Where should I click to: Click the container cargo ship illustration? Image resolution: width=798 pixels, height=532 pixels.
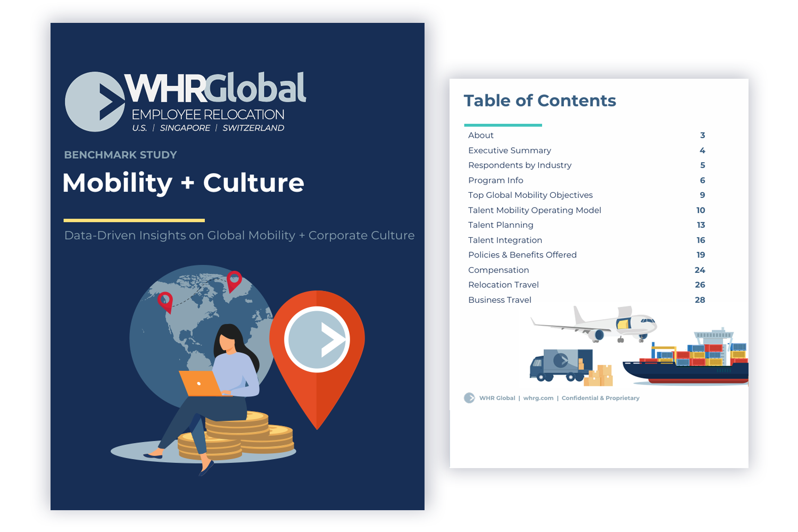685,357
